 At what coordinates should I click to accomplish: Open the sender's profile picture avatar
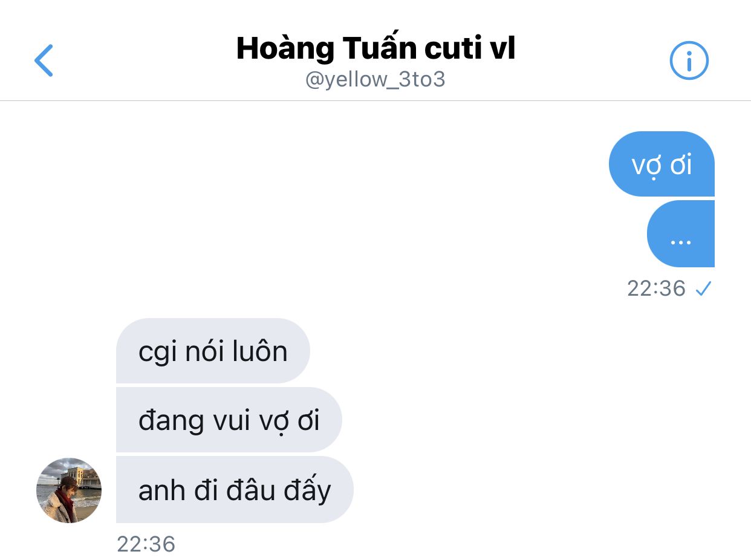pyautogui.click(x=69, y=490)
